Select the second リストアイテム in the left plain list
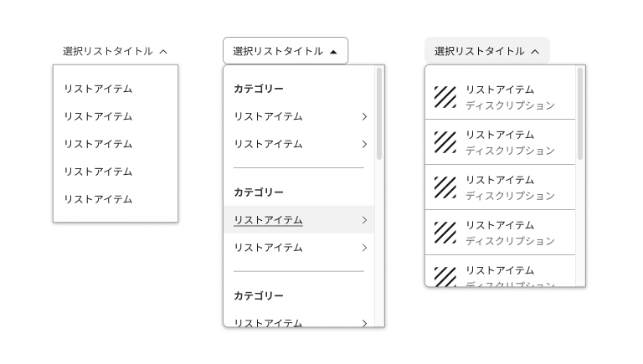The image size is (643, 364). coord(98,116)
